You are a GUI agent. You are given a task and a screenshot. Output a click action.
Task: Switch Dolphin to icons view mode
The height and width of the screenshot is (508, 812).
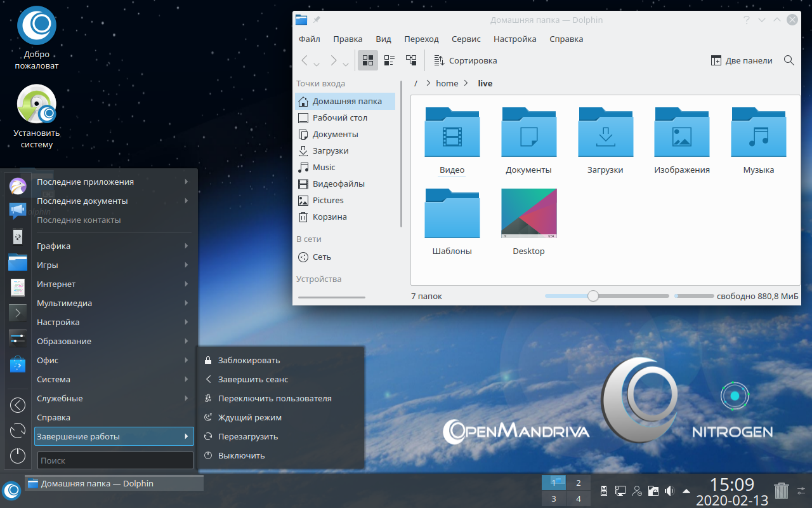[368, 60]
